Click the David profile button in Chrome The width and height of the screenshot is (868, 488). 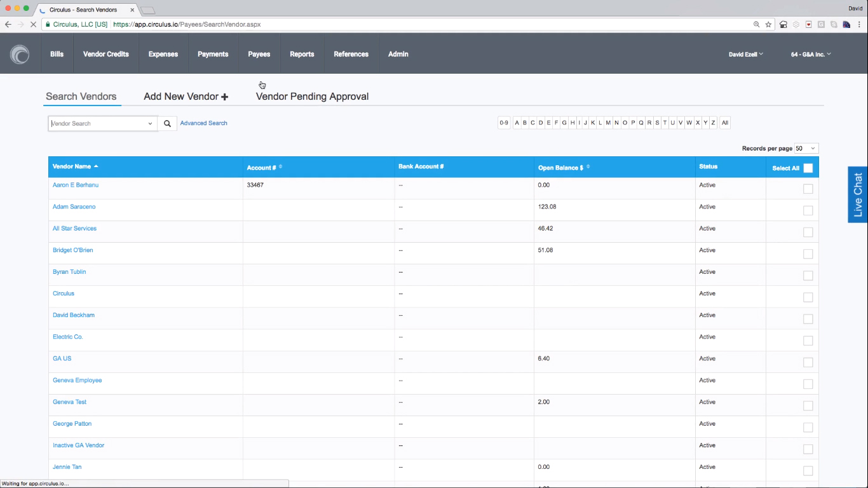coord(855,8)
